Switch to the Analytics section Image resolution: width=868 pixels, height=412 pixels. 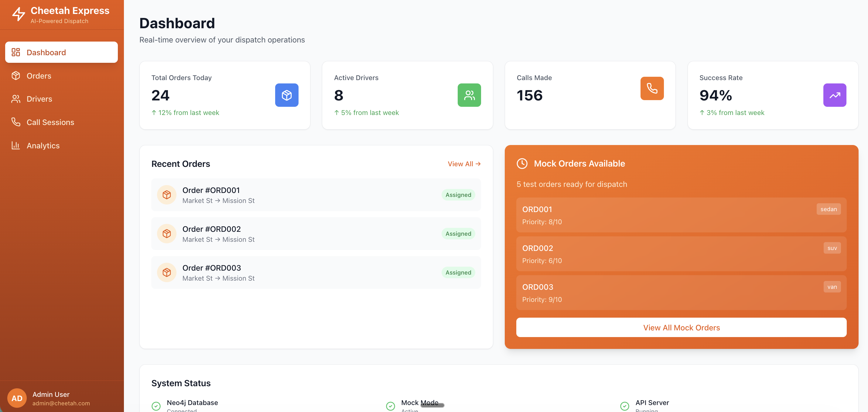43,145
